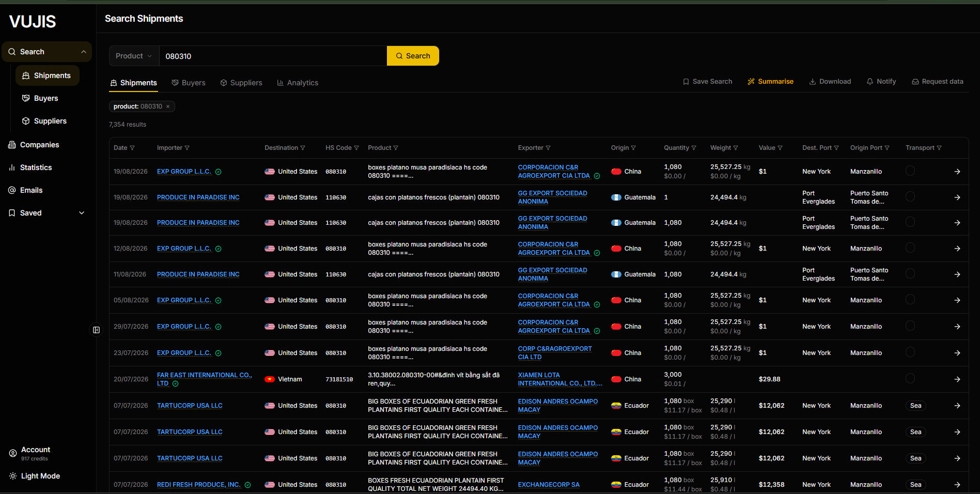Collapse the sidebar panel toggle icon
Viewport: 980px width, 494px height.
96,330
